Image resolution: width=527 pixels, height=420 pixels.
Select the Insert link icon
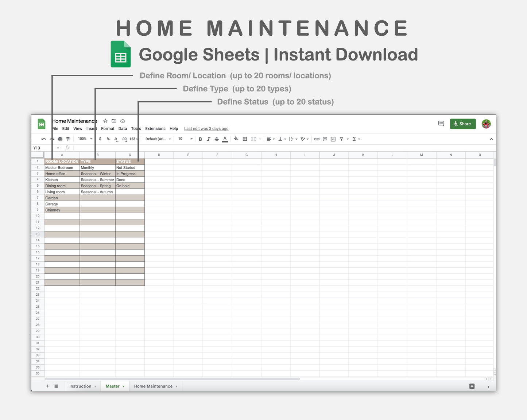click(316, 139)
